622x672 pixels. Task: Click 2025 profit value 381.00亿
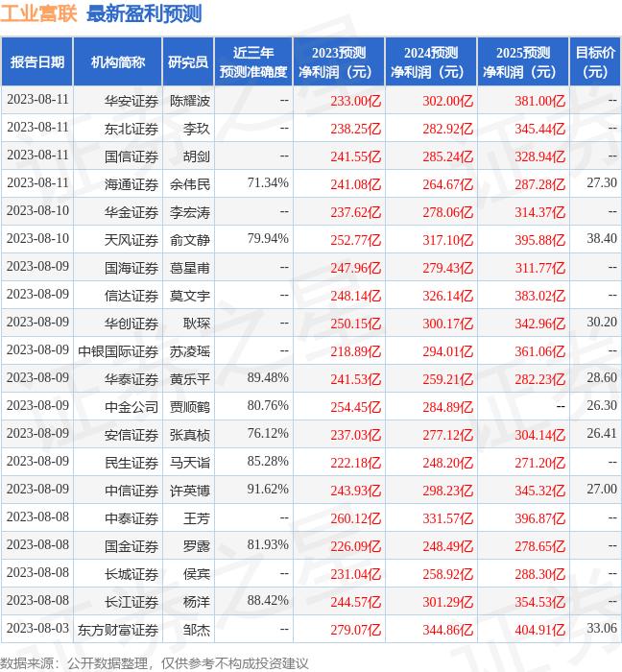(x=539, y=101)
